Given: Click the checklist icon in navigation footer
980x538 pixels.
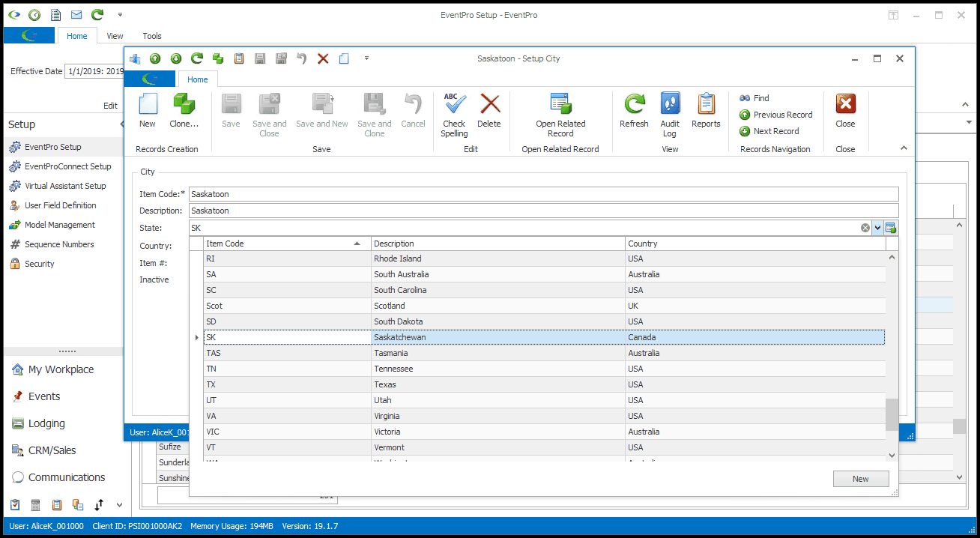Looking at the screenshot, I should [14, 505].
